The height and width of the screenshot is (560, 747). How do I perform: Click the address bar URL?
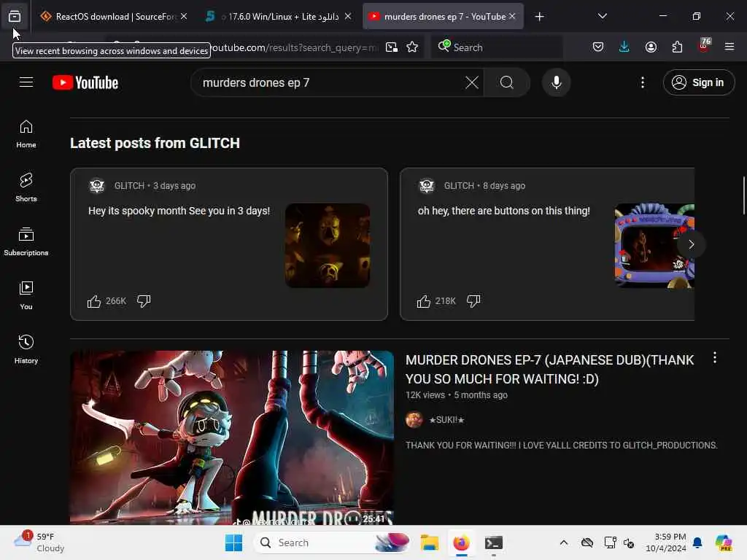click(x=295, y=47)
